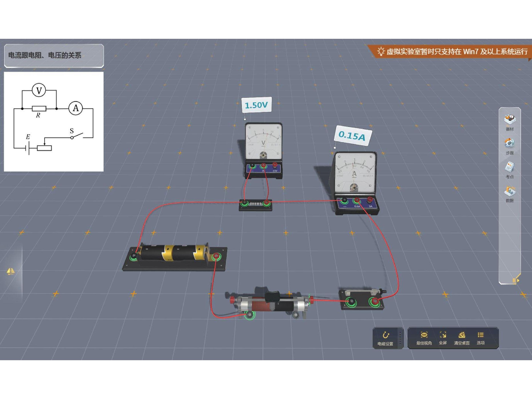Screen dimensions: 532x399
Task: Select the voltmeter 15V terminal
Action: point(275,166)
